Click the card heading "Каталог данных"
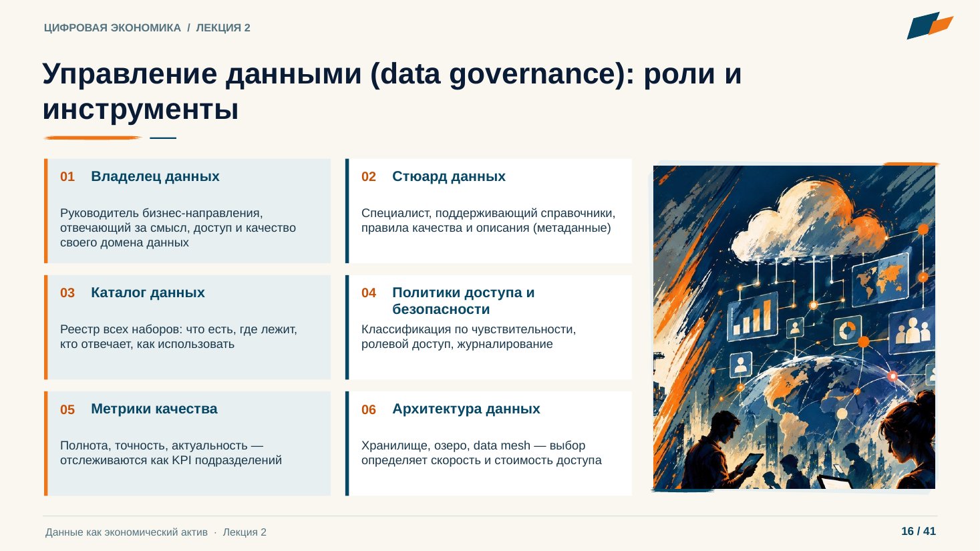This screenshot has width=980, height=551. pos(148,293)
